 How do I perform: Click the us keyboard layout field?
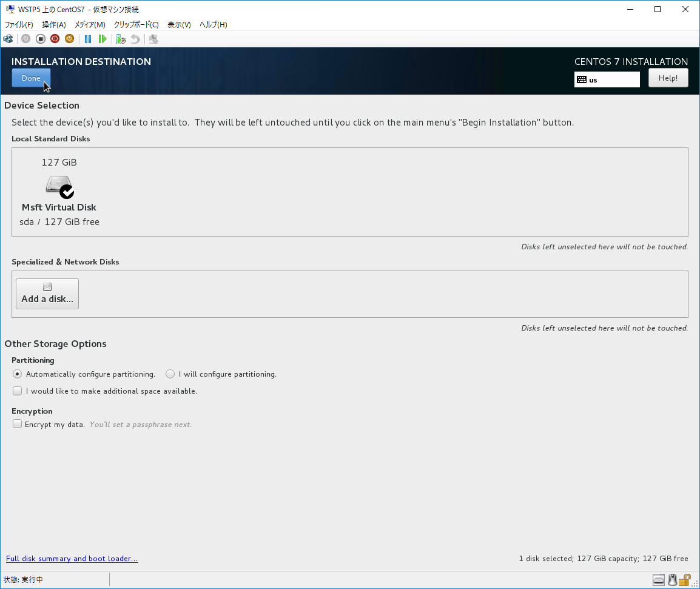pos(607,80)
